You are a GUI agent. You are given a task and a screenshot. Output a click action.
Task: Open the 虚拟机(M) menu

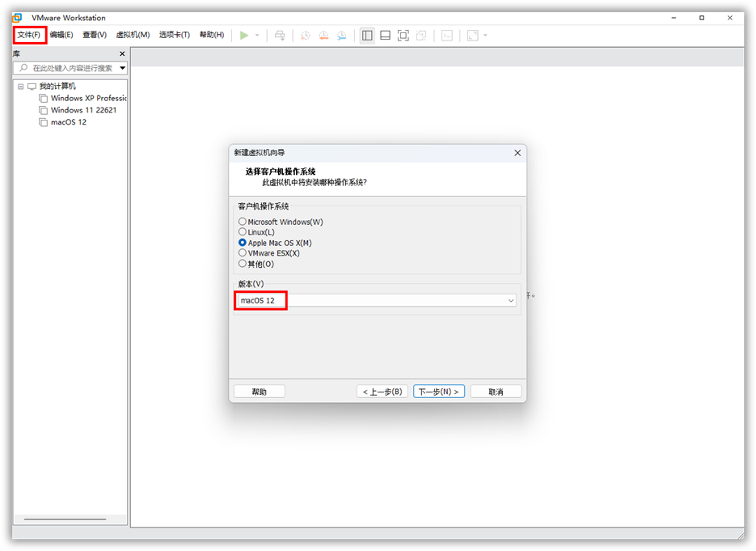133,35
